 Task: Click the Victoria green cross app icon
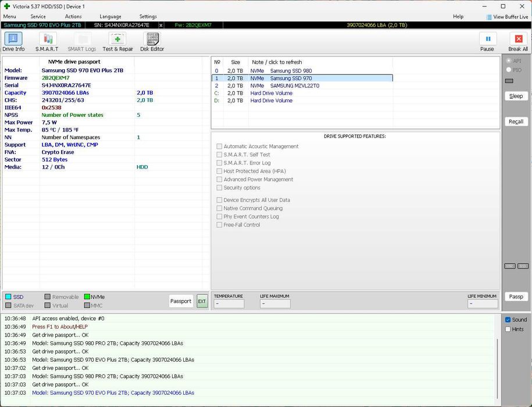(6, 6)
